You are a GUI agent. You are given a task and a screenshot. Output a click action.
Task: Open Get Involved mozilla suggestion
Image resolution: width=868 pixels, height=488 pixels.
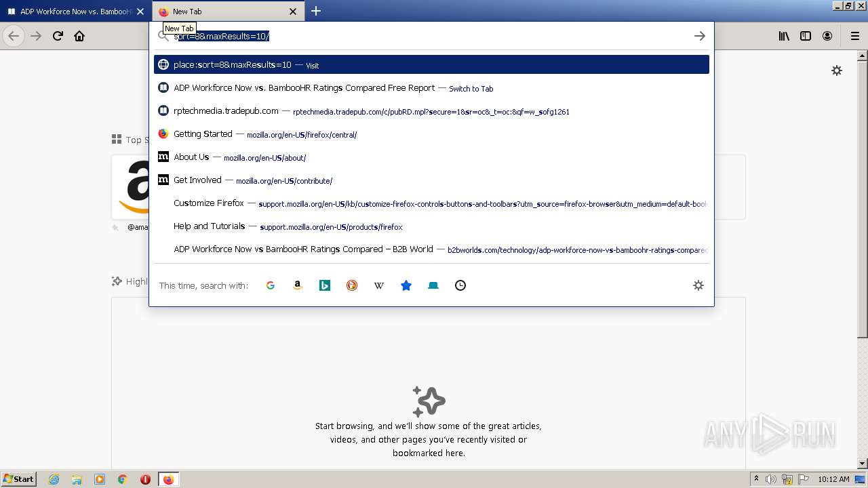click(431, 180)
